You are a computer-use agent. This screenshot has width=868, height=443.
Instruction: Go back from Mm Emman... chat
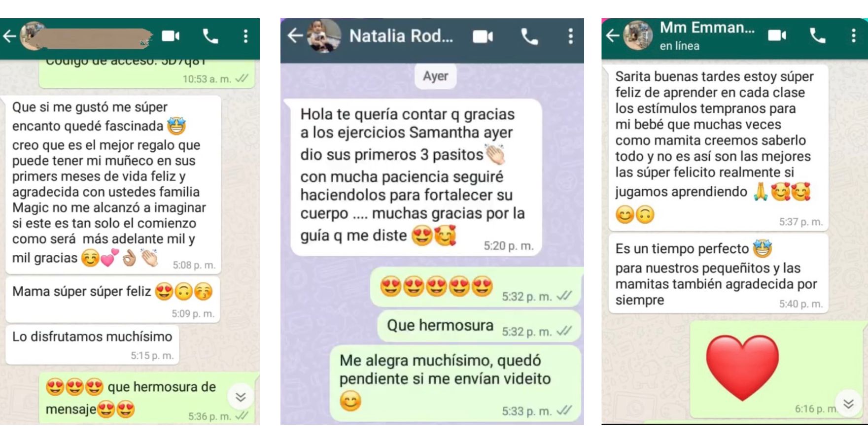click(612, 35)
